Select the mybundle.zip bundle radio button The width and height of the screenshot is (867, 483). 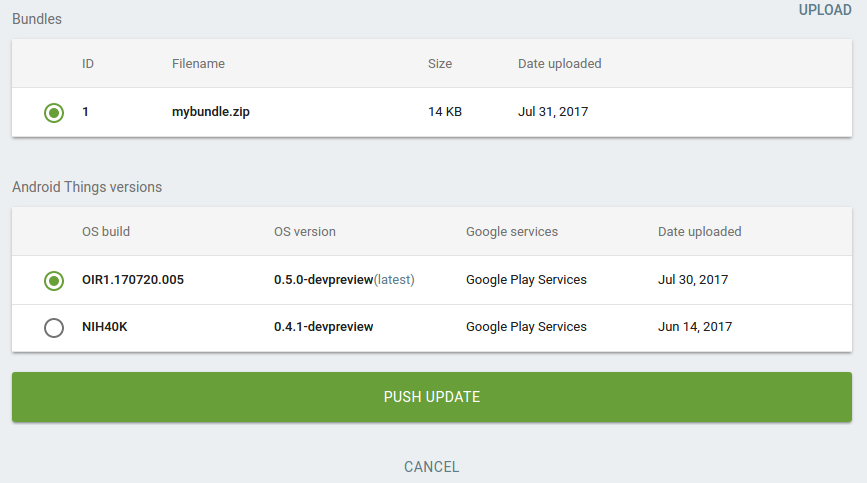click(x=54, y=113)
